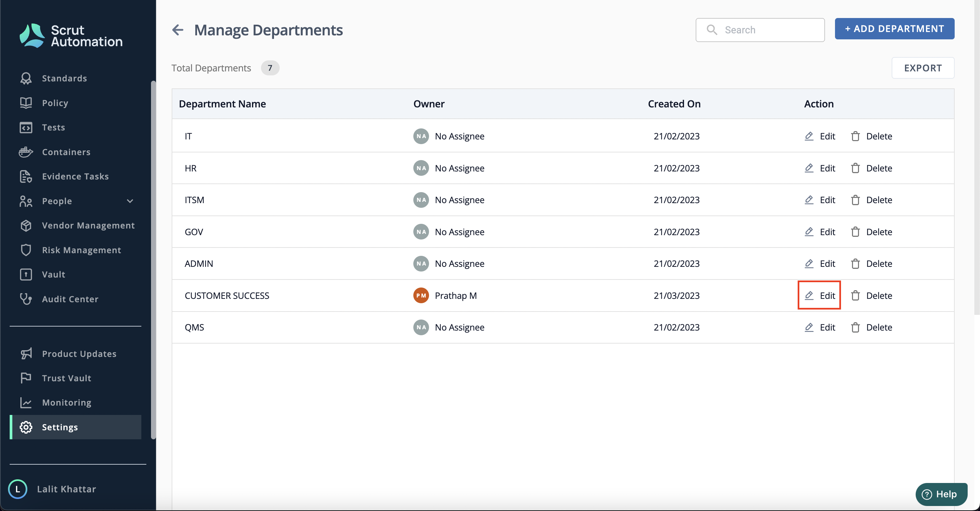Navigate to Risk Management
Viewport: 980px width, 511px height.
(x=81, y=250)
